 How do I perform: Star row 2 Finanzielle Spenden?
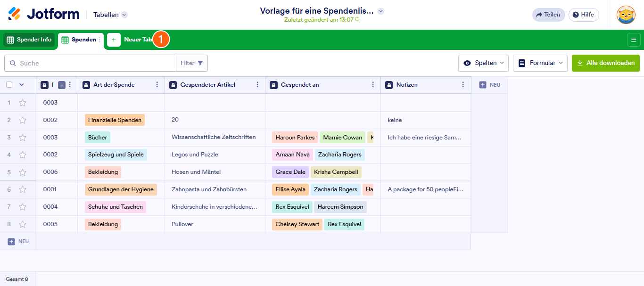[23, 120]
